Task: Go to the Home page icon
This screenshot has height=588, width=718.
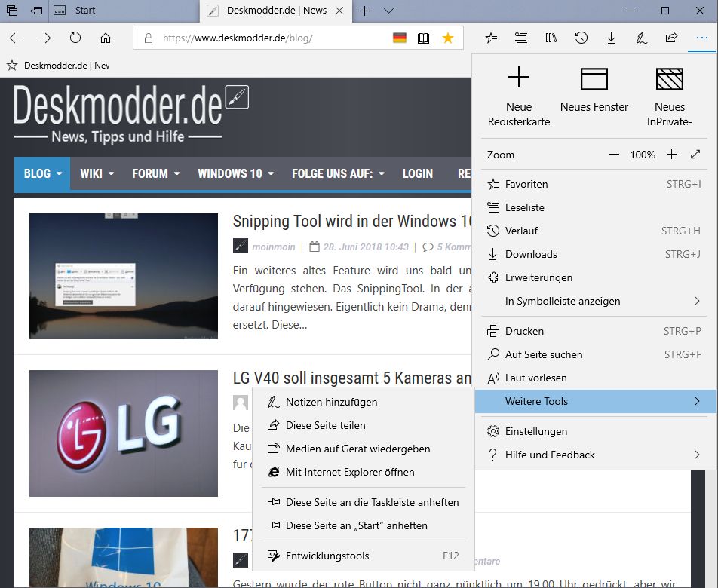Action: tap(106, 38)
